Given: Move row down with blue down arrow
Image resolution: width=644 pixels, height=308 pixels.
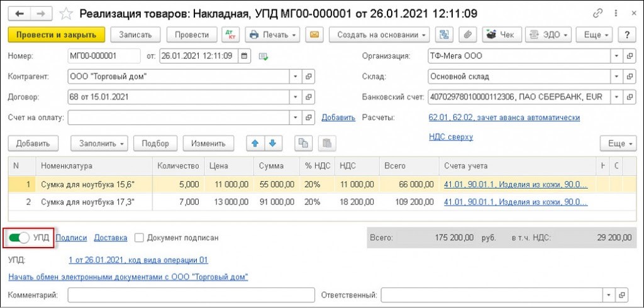Looking at the screenshot, I should coord(272,143).
